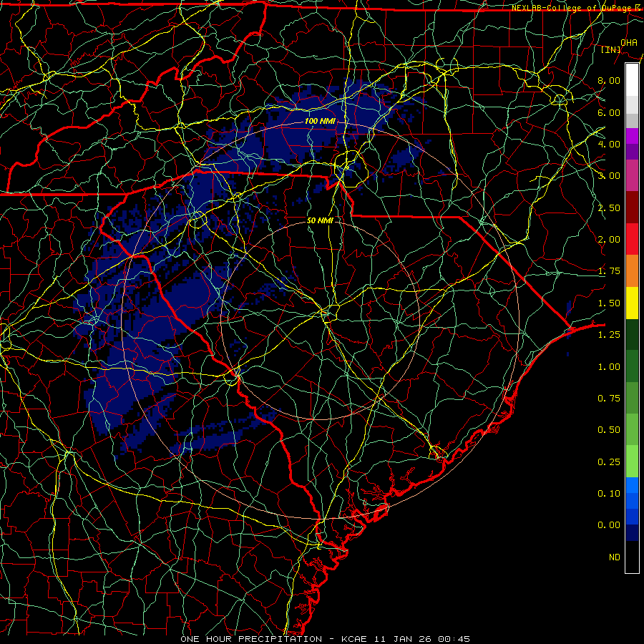The width and height of the screenshot is (644, 644).
Task: Click the 100 NMI range ring label
Action: point(320,121)
